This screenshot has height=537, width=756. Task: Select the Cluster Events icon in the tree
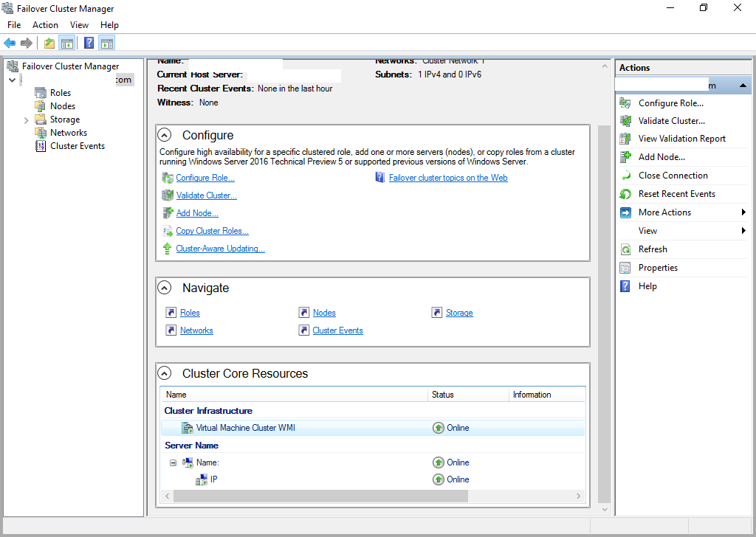pyautogui.click(x=41, y=146)
